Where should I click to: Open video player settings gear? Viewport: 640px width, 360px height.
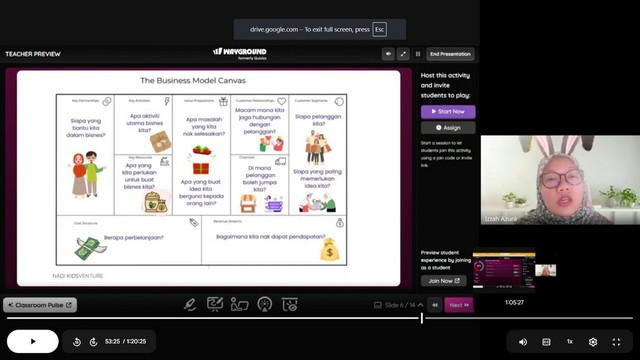point(593,342)
